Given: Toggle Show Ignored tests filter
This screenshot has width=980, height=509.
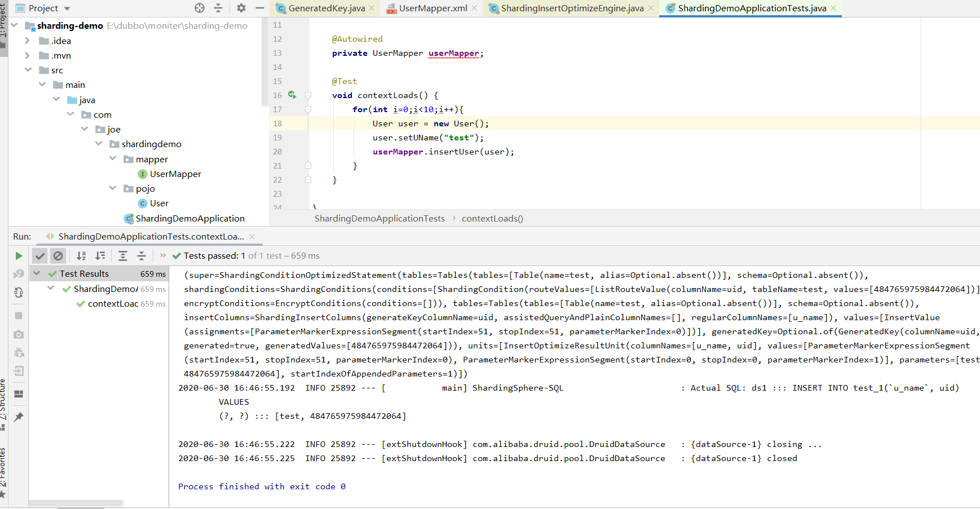Looking at the screenshot, I should point(58,255).
